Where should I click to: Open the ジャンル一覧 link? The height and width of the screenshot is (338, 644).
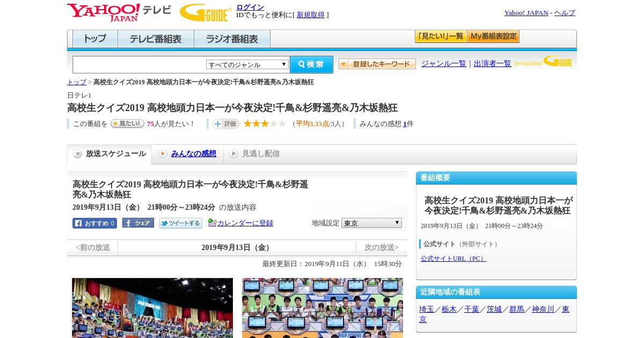[x=444, y=64]
